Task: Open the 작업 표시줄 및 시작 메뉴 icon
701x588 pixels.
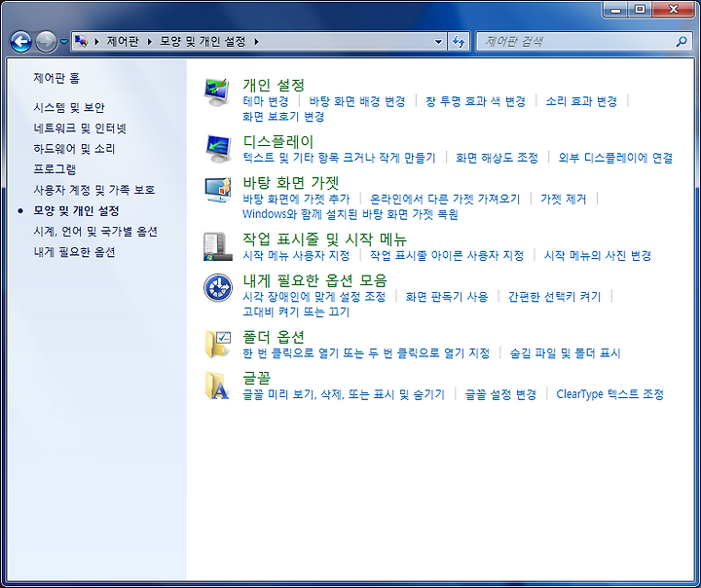Action: point(218,246)
